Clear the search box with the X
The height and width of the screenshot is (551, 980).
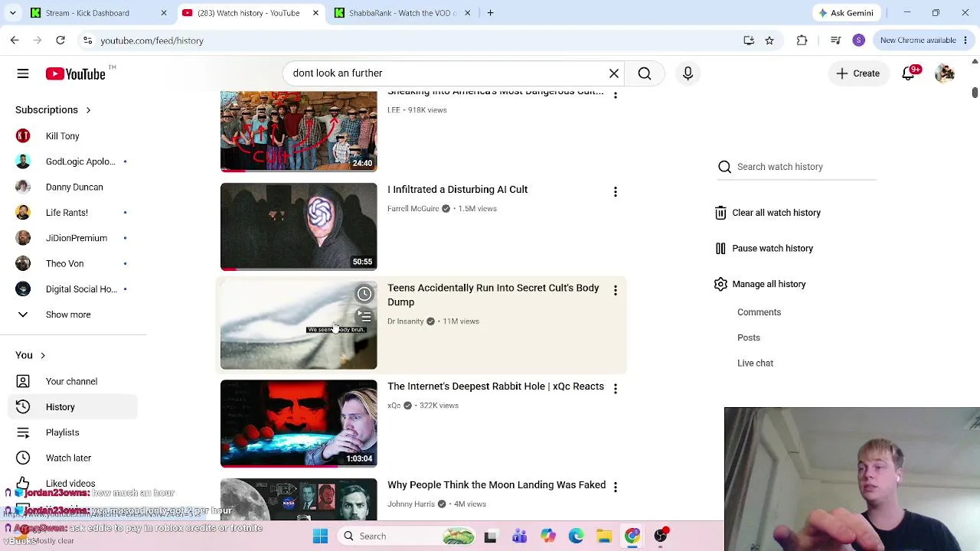614,73
